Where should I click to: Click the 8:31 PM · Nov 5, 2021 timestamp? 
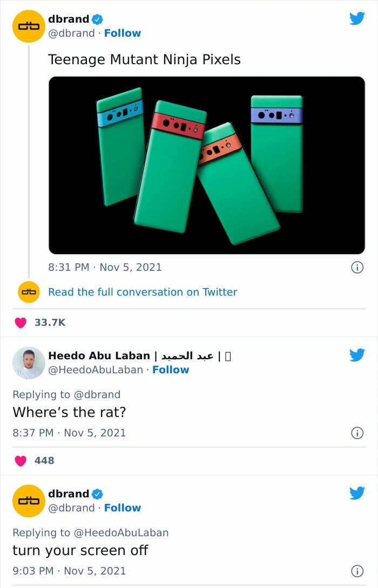(x=105, y=267)
